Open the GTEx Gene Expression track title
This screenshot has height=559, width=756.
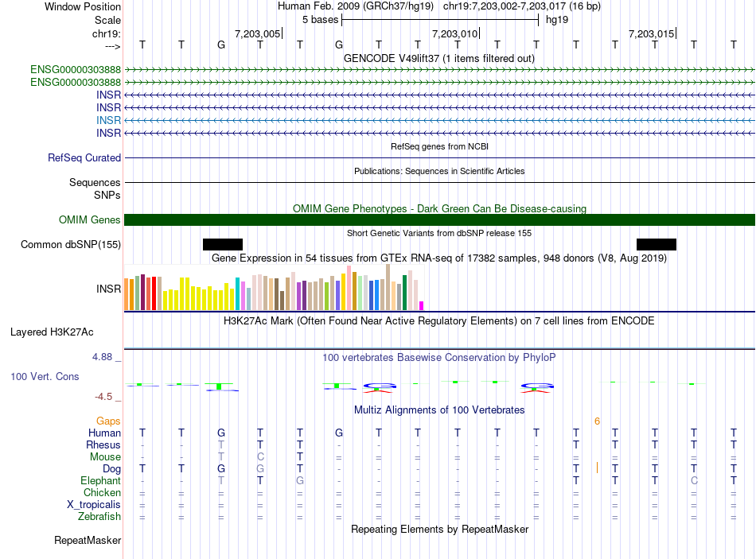point(439,258)
